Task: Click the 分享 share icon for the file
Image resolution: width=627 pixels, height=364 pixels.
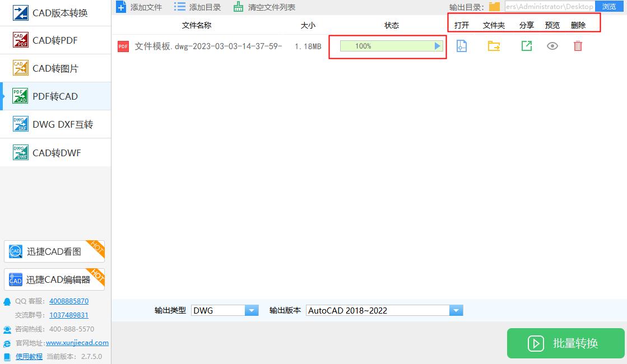Action: point(526,46)
